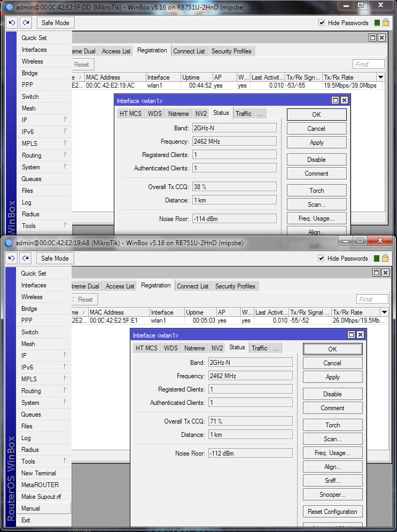Open Access List tab in top window
The width and height of the screenshot is (397, 532).
tap(116, 51)
